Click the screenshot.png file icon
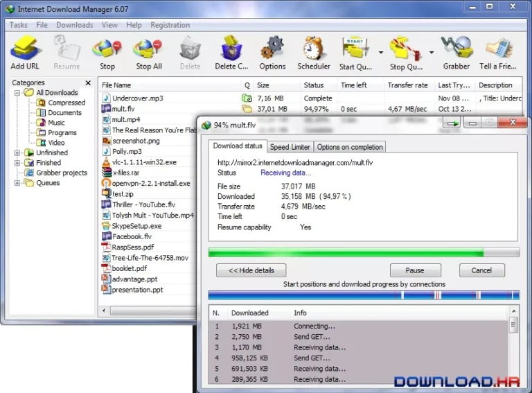The image size is (532, 393). (x=106, y=141)
